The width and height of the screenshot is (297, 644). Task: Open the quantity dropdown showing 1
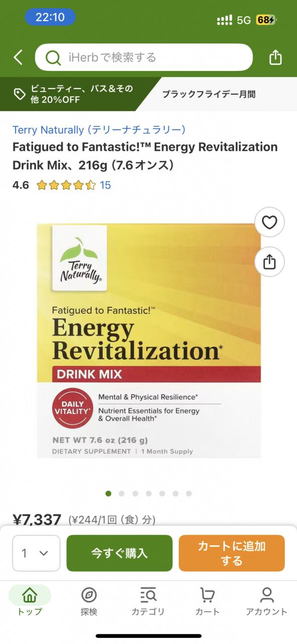[x=36, y=553]
